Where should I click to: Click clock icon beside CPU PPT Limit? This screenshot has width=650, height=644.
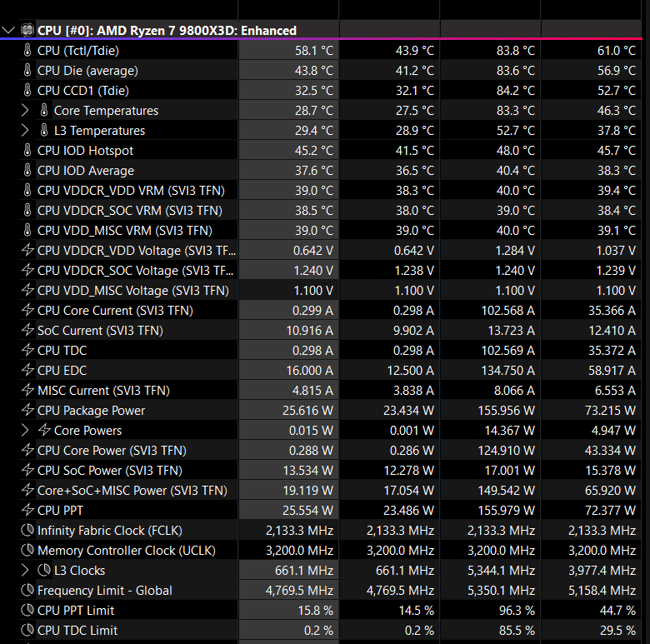(27, 610)
